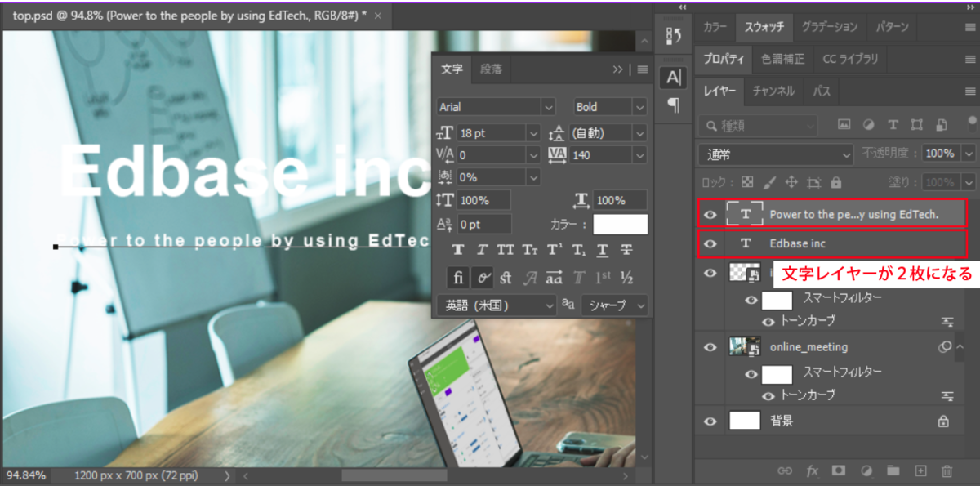Apply Strikethrough text style

(626, 250)
